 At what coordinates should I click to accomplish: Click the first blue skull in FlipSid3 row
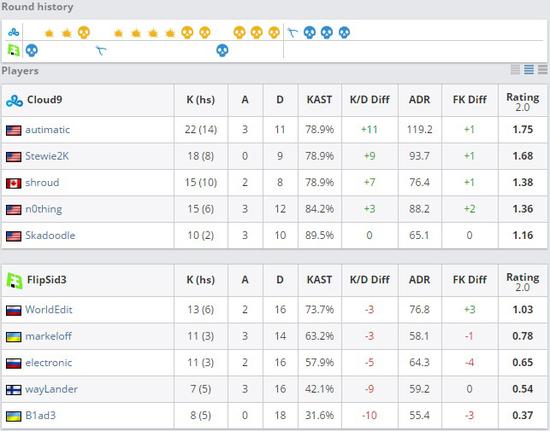(x=32, y=50)
